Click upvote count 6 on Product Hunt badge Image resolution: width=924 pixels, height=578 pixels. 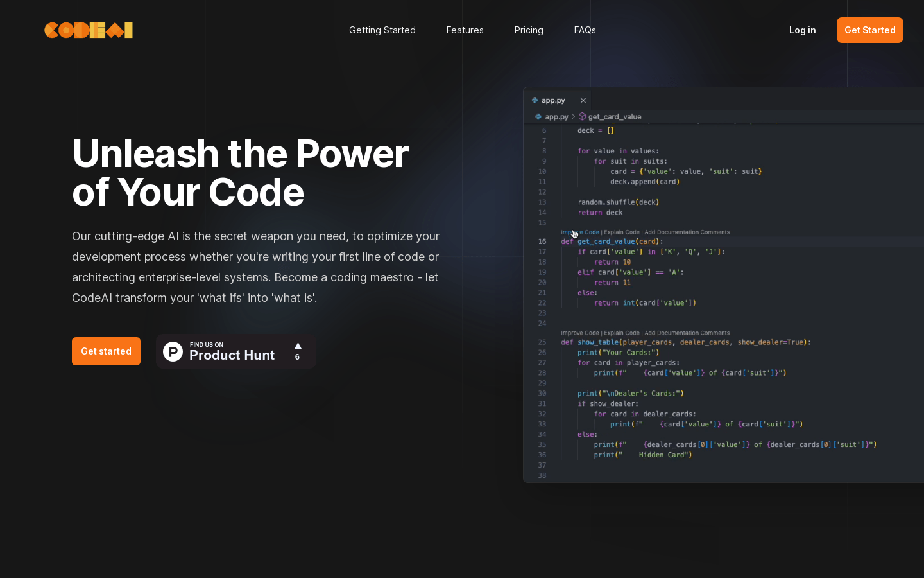click(297, 357)
